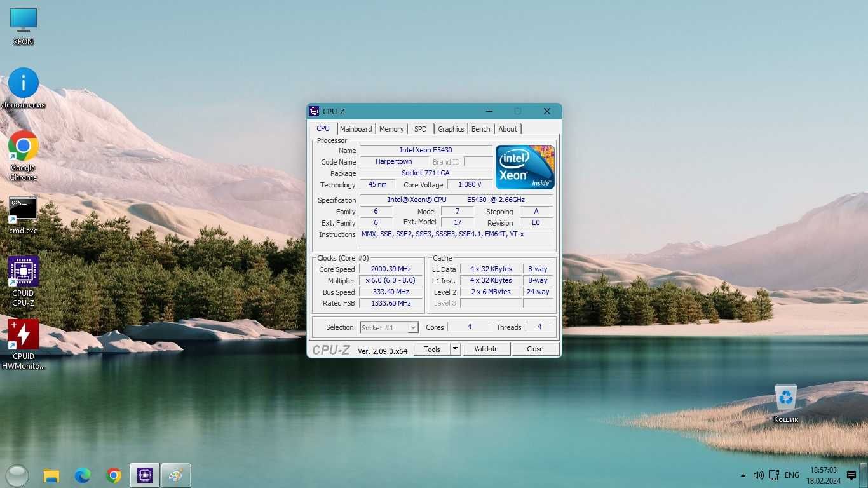Open the network tray icon
The height and width of the screenshot is (488, 868).
[774, 475]
